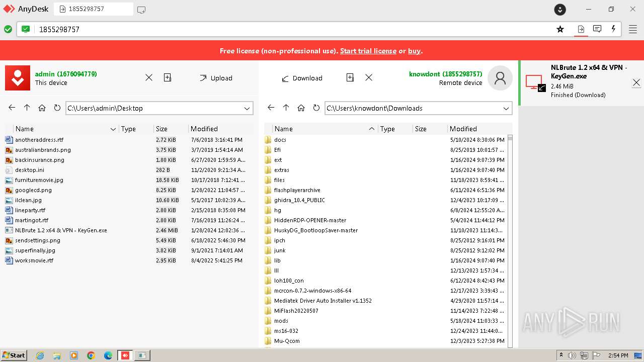Select Mediatek Driver Auto Installer v1.1352 folder
The width and height of the screenshot is (644, 362).
point(385,301)
